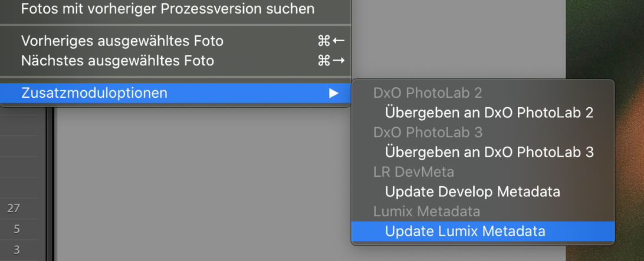Select 'Vorheriges ausgewähltes Foto' menu item
Image resolution: width=644 pixels, height=261 pixels.
coord(122,41)
